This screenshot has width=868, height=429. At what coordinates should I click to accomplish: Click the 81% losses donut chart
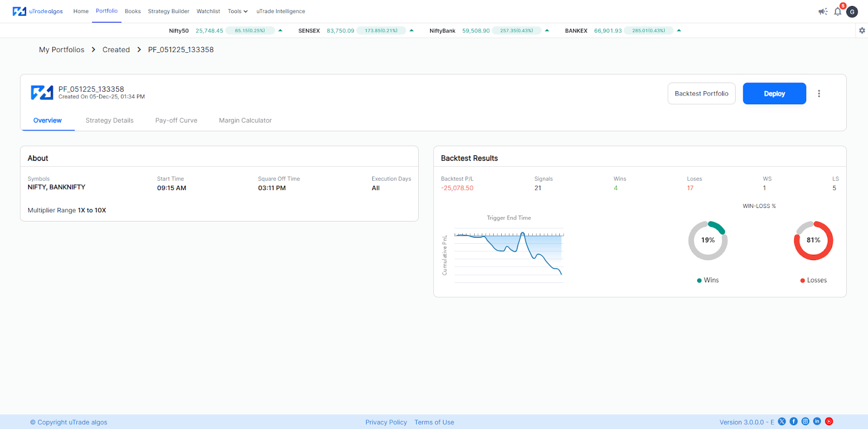pos(813,240)
